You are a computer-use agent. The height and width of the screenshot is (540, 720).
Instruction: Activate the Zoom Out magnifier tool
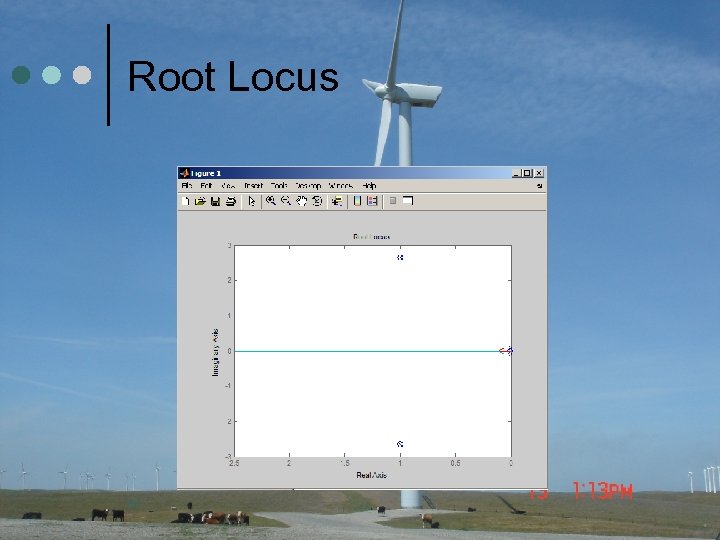pyautogui.click(x=286, y=201)
